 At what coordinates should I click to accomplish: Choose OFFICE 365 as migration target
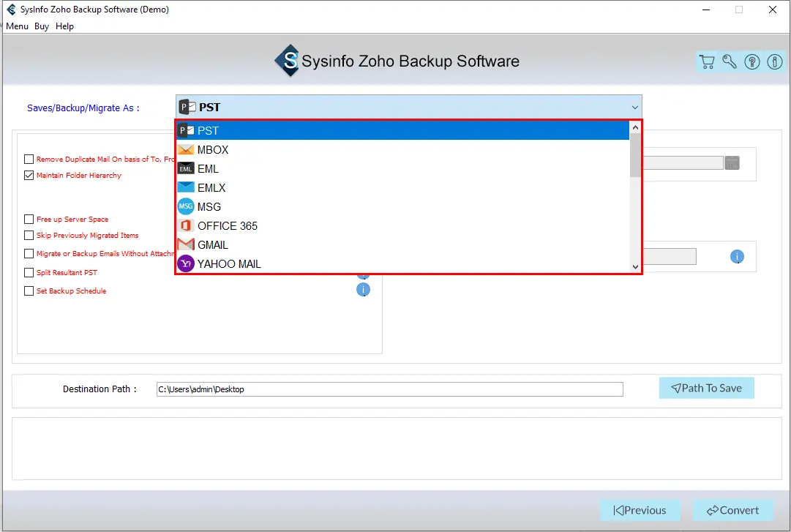click(402, 226)
